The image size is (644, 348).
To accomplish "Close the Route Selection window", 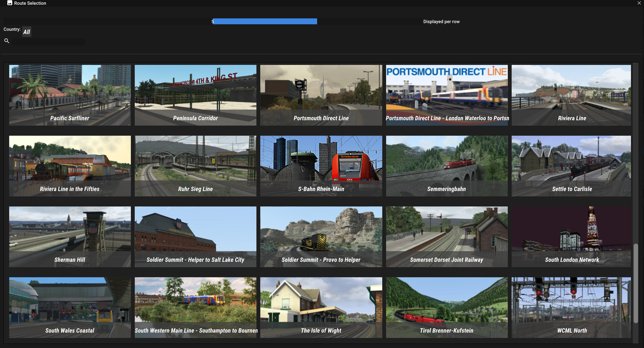I will 639,3.
